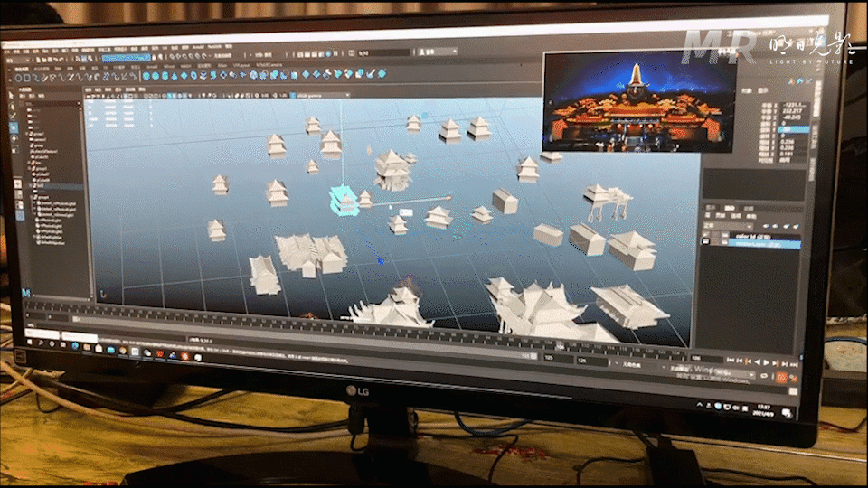Screen dimensions: 868x488
Task: Click the single-pane layout button
Action: [18, 184]
